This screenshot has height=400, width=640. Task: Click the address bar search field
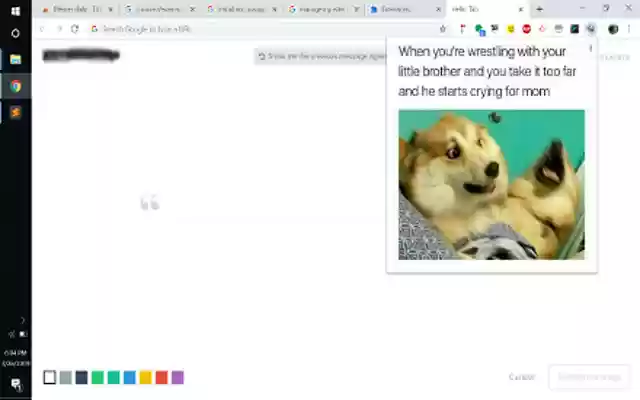pos(261,29)
